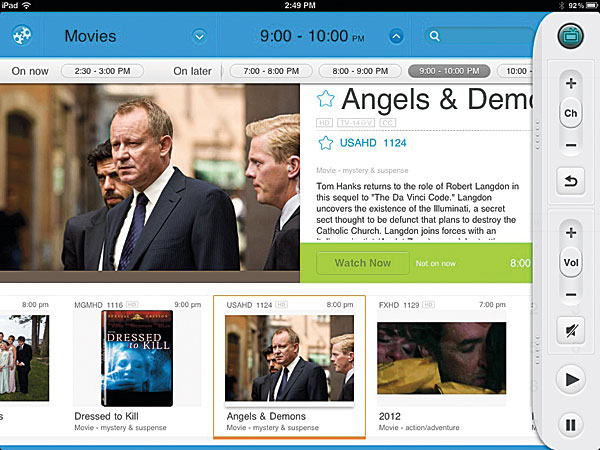The height and width of the screenshot is (450, 600).
Task: Tap the last channel return arrow icon
Action: pos(571,181)
